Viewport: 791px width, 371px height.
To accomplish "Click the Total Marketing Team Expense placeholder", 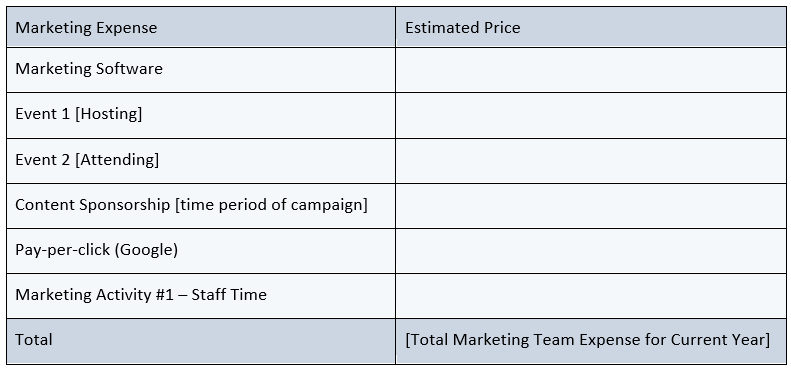I will [x=588, y=340].
